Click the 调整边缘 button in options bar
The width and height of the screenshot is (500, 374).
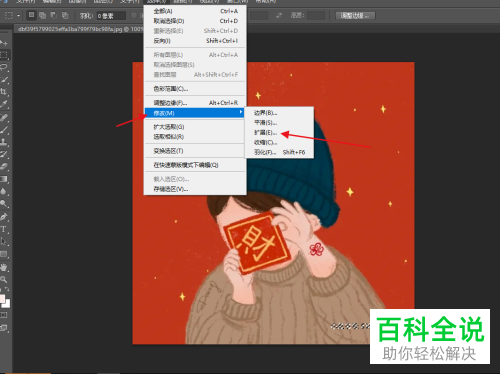pyautogui.click(x=355, y=16)
